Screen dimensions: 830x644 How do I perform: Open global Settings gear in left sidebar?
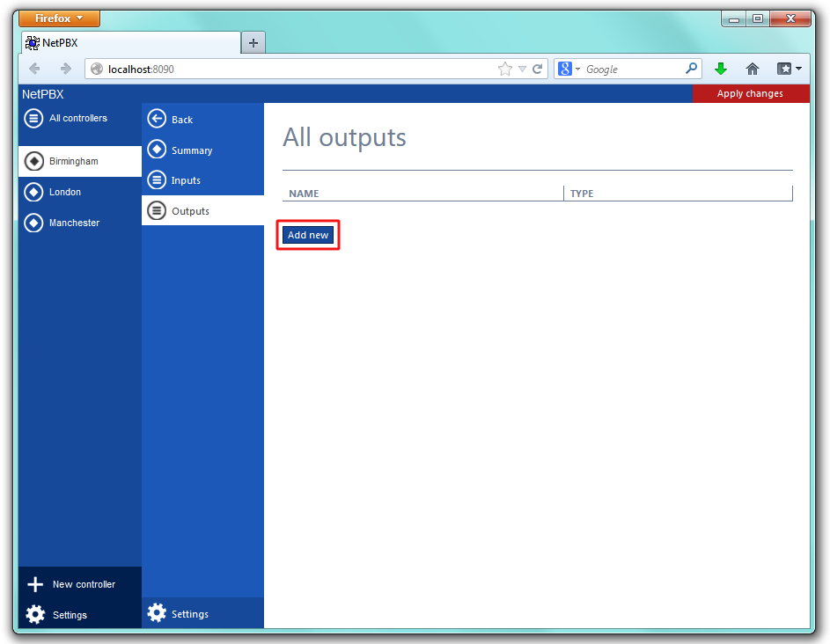[x=34, y=615]
